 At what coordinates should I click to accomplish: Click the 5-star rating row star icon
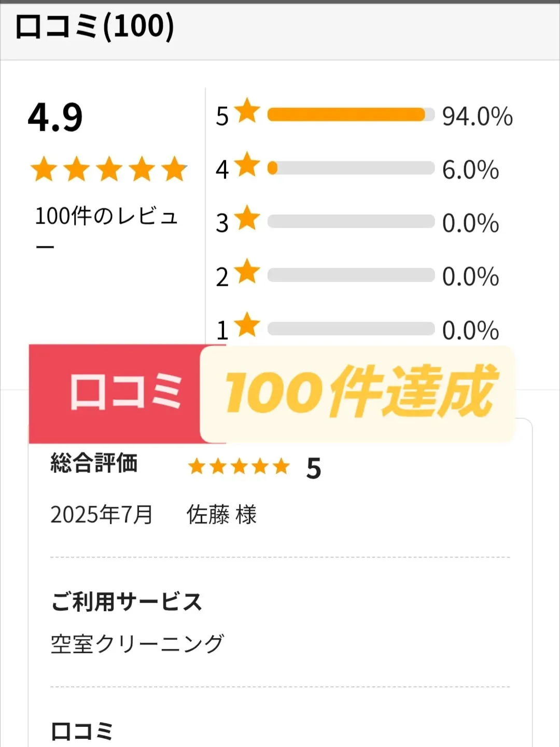coord(247,110)
